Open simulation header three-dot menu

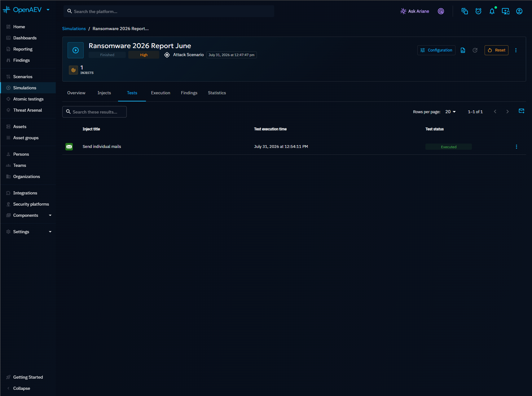tap(516, 50)
